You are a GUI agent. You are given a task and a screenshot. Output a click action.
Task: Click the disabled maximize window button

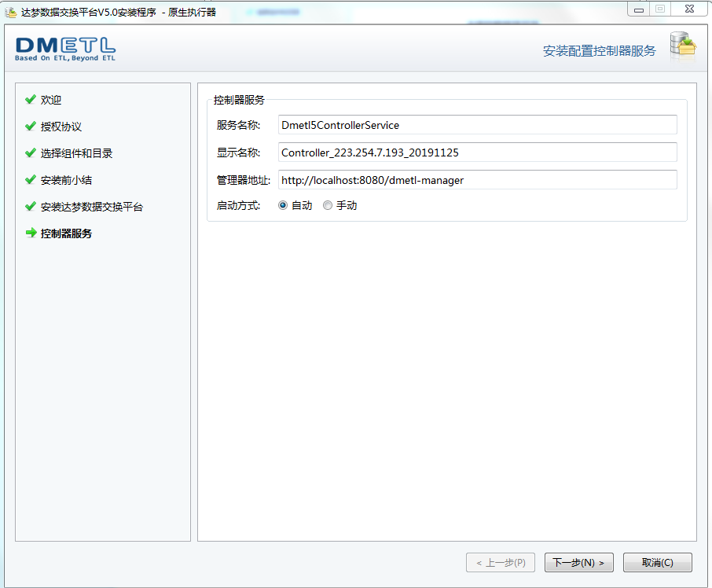[x=660, y=9]
